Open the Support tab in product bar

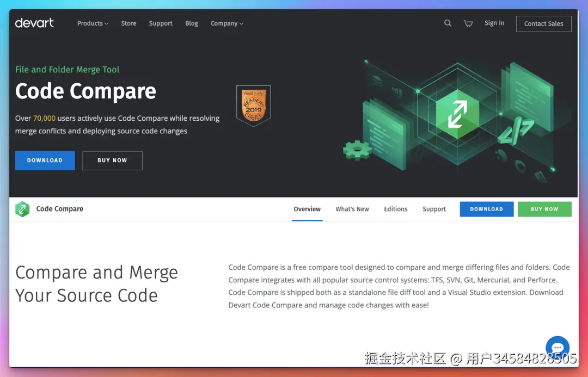434,209
